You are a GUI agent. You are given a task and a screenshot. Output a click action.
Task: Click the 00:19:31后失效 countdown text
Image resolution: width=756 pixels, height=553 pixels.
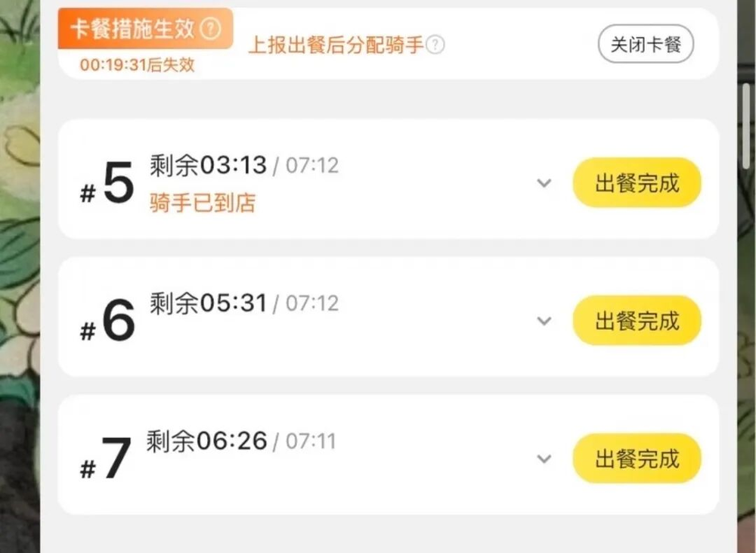point(138,65)
